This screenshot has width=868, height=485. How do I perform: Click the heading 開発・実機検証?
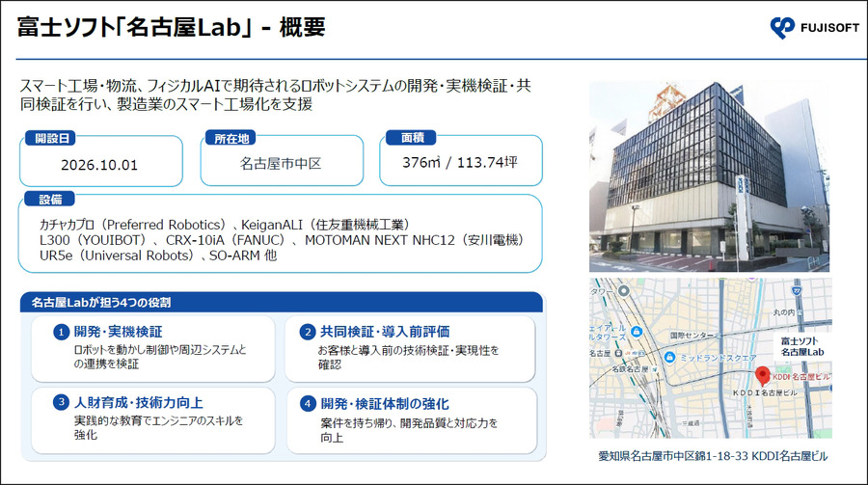(119, 332)
